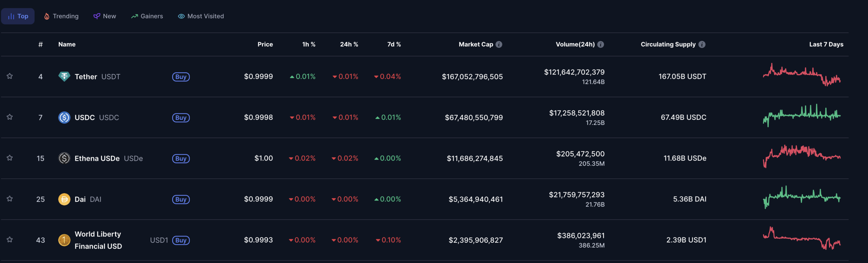Open the Ethena USDe name link
Viewport: 868px width, 263px height.
pos(97,158)
